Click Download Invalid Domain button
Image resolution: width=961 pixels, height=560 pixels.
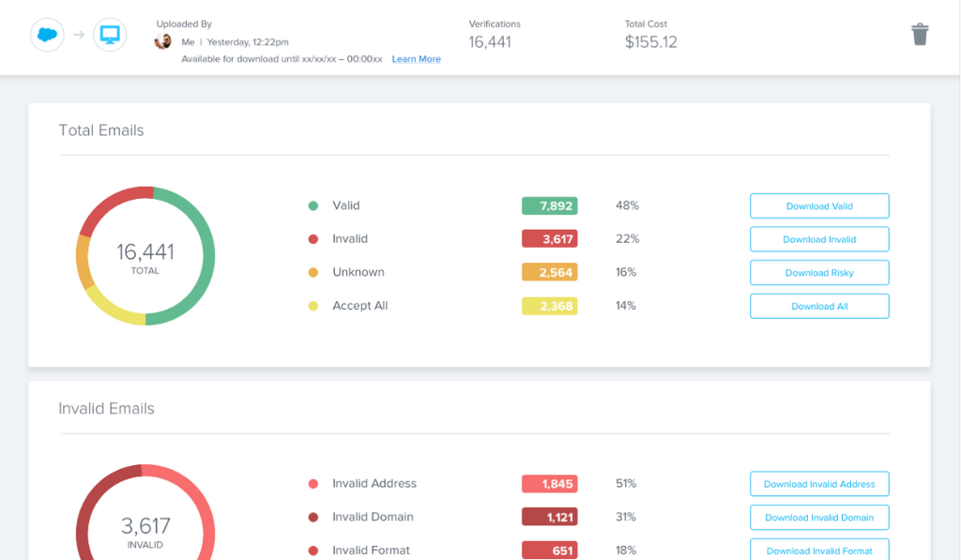pos(819,517)
